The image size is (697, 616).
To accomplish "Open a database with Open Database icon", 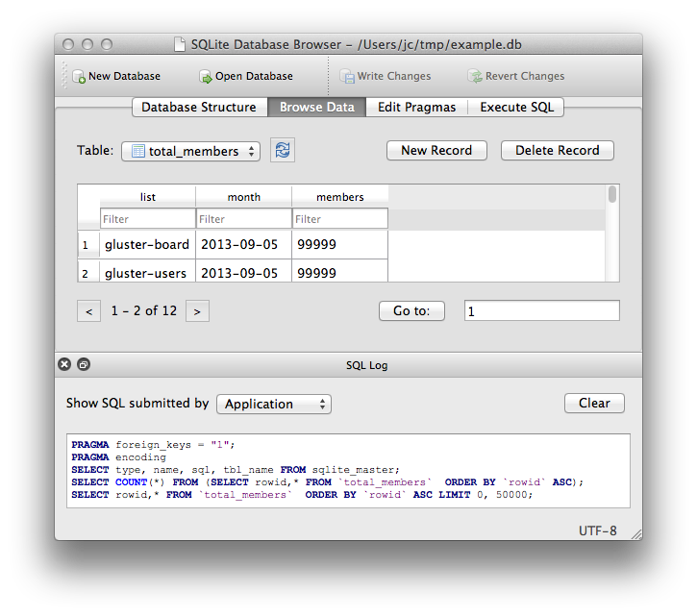I will tap(206, 77).
